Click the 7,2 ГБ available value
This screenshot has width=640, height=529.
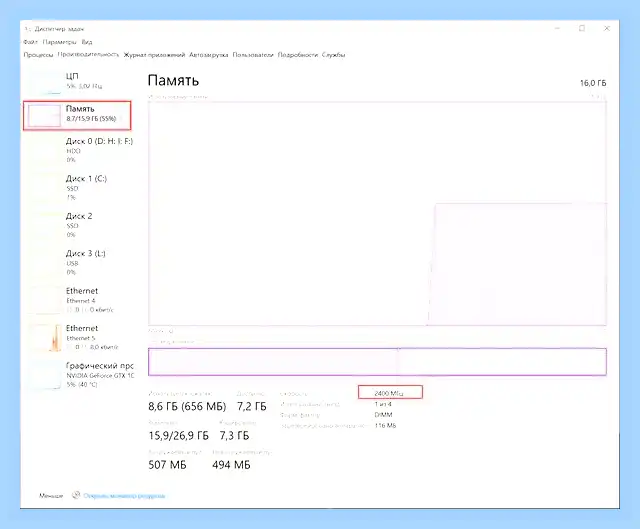[251, 407]
